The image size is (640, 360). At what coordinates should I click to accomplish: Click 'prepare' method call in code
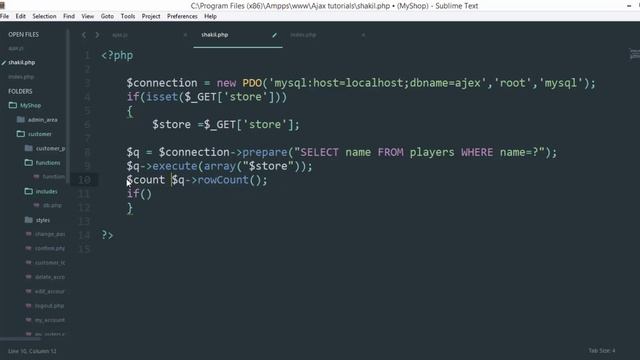pos(265,152)
